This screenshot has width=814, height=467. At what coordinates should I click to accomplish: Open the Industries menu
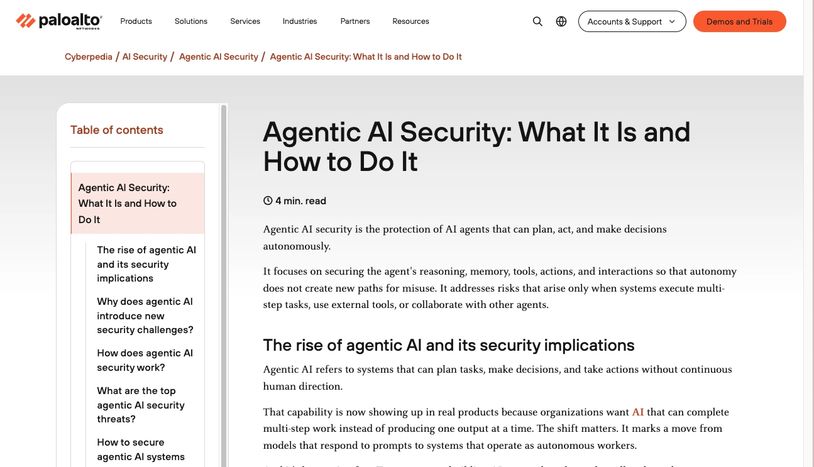300,21
